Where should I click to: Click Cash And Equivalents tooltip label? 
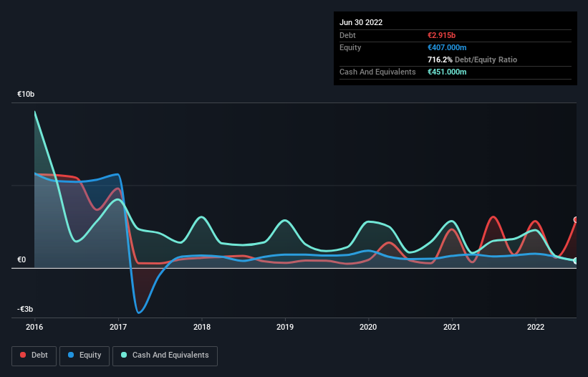pos(377,72)
